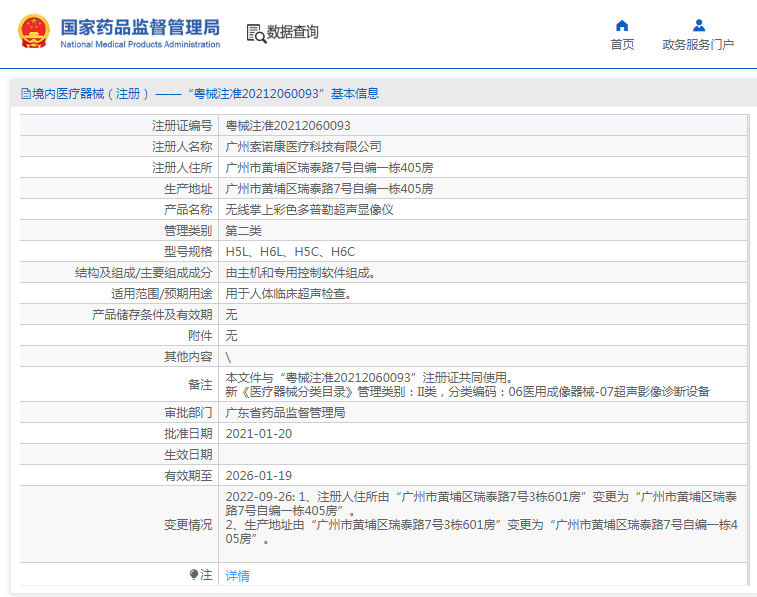This screenshot has height=597, width=757.
Task: Click 数据查询 label
Action: pos(293,32)
